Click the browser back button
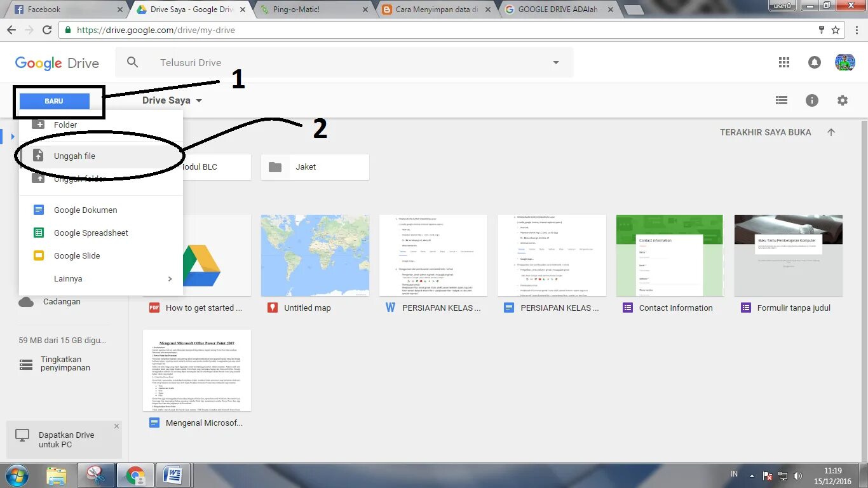The height and width of the screenshot is (488, 868). (11, 30)
